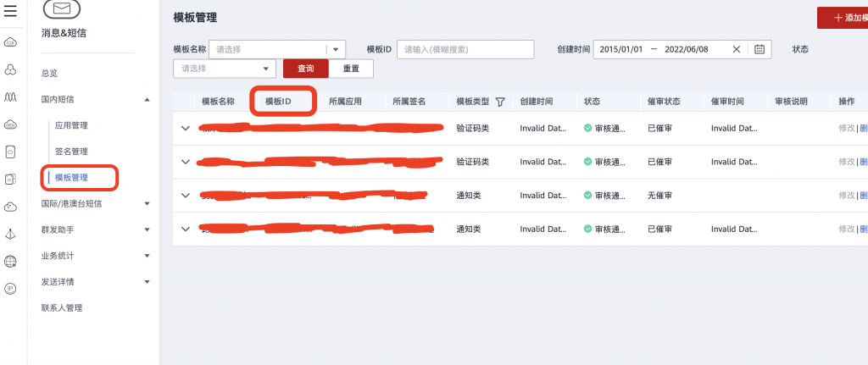Open 联系人管理 in the sidebar
The image size is (868, 365).
(62, 308)
